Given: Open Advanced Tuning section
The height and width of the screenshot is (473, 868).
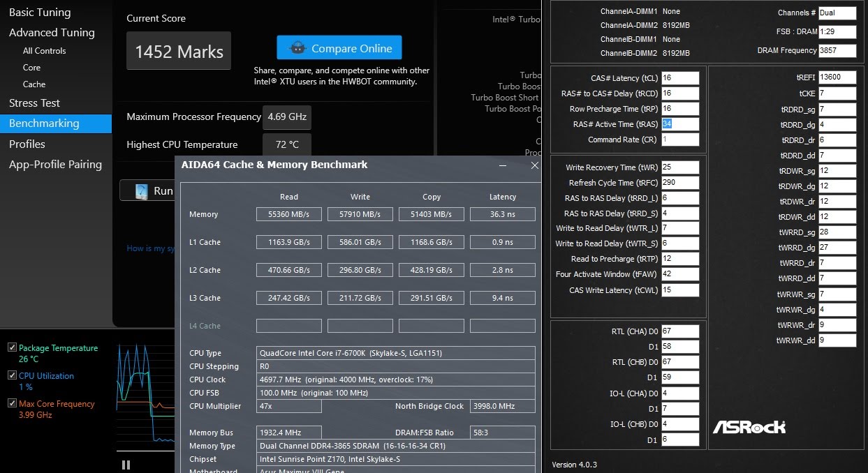Looking at the screenshot, I should coord(52,33).
